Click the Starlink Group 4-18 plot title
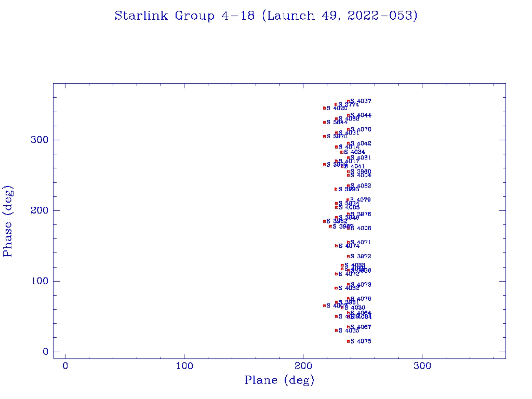 [x=266, y=16]
